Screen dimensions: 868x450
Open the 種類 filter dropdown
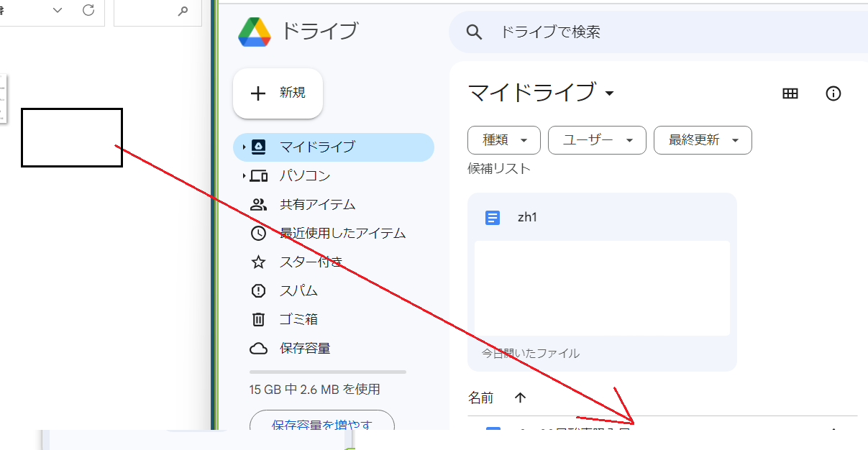pos(504,140)
